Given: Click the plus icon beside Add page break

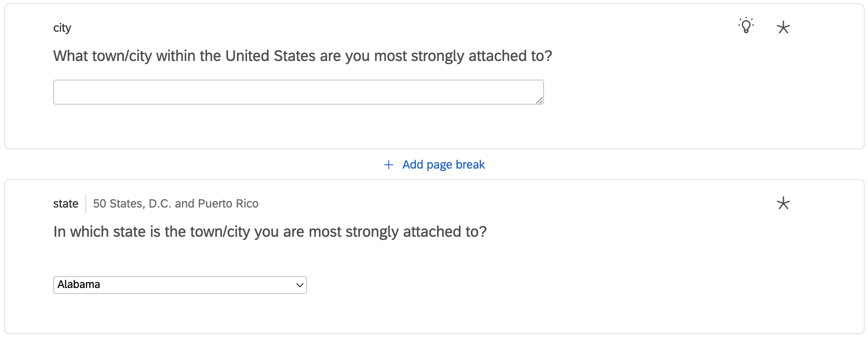Looking at the screenshot, I should [x=388, y=165].
